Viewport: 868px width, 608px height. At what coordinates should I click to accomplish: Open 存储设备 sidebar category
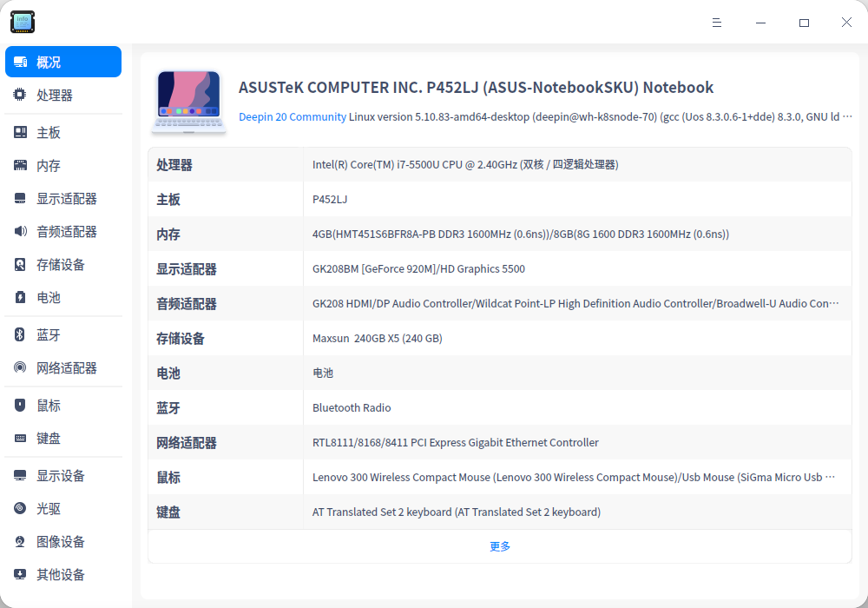coord(63,265)
